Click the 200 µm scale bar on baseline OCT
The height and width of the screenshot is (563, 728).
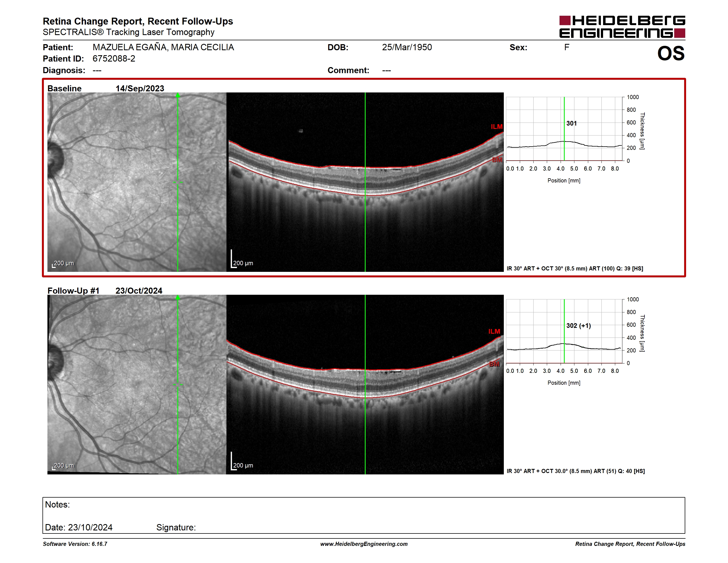pyautogui.click(x=242, y=259)
